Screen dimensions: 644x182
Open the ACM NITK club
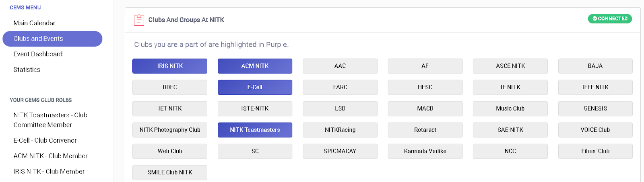(x=255, y=66)
